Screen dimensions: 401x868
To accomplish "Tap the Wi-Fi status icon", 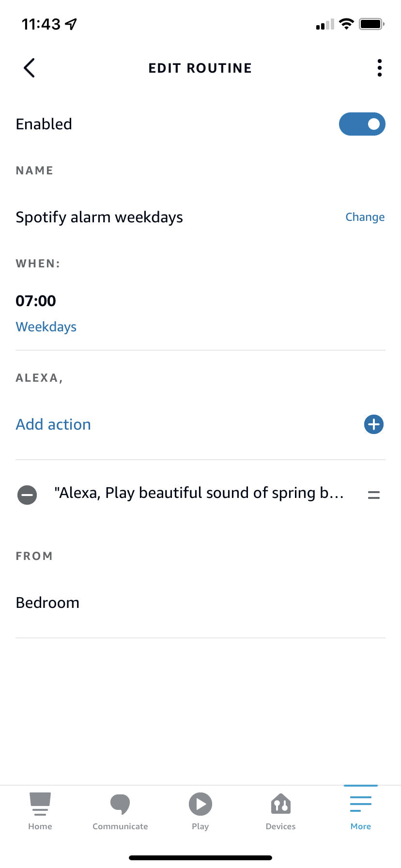I will point(346,24).
